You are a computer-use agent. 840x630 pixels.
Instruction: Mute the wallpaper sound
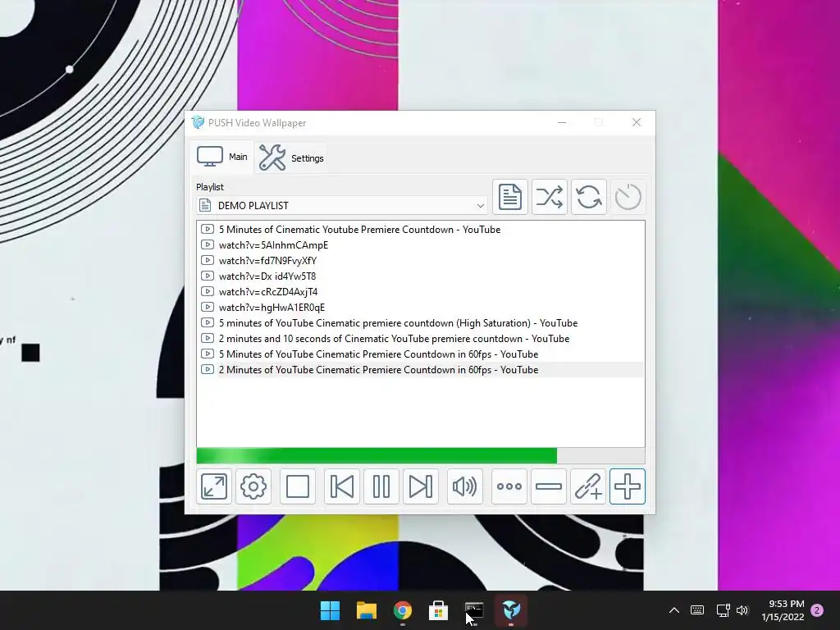point(464,486)
